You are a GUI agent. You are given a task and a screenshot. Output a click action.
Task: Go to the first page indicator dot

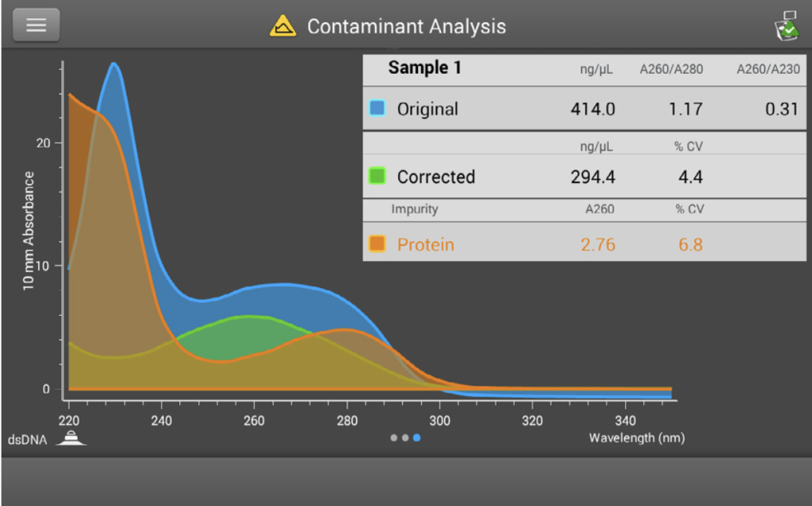point(394,438)
